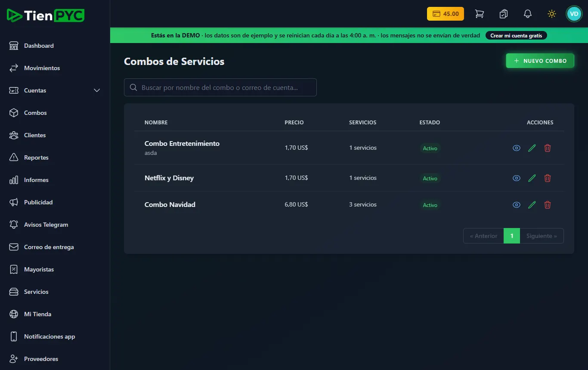Screen dimensions: 588x370
Task: Edit Combo Navidad with the pencil icon
Action: click(532, 205)
